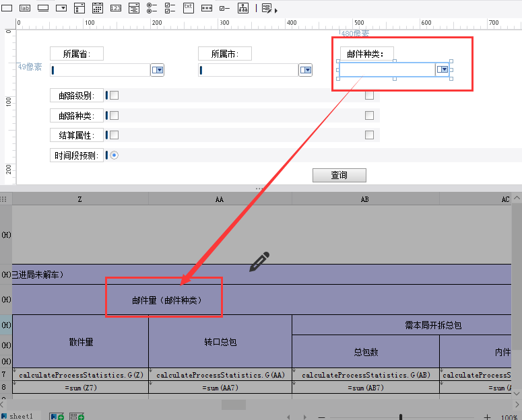Click column header AA
The image size is (522, 420).
click(x=220, y=199)
